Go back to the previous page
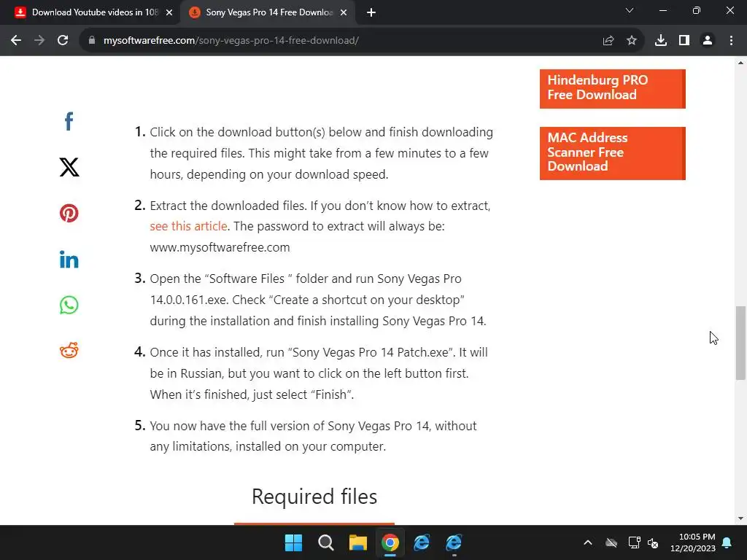 pos(16,41)
